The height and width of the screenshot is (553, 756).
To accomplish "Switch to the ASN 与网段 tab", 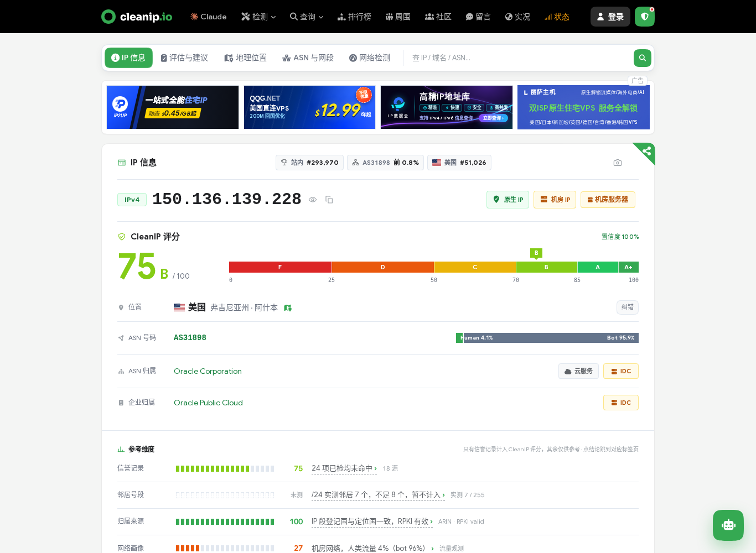I will point(308,58).
